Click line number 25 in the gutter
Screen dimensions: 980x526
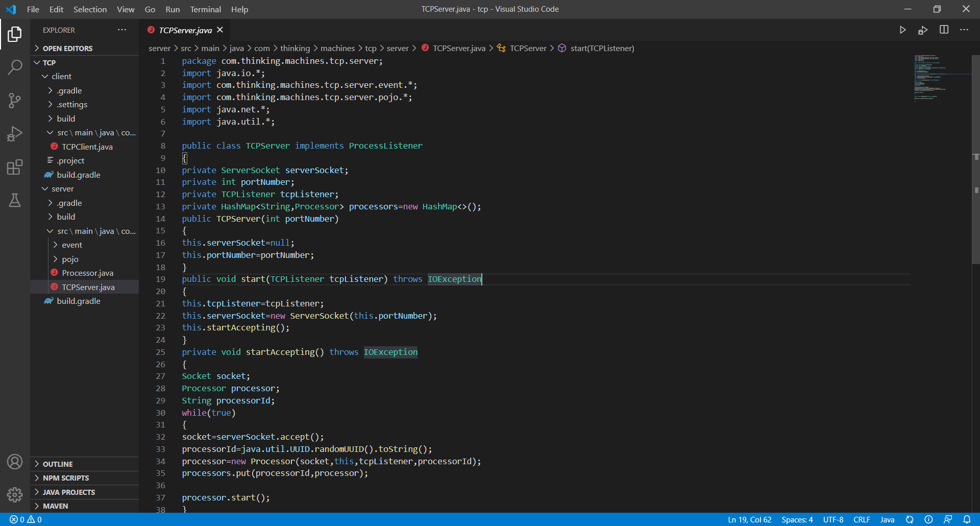(160, 352)
